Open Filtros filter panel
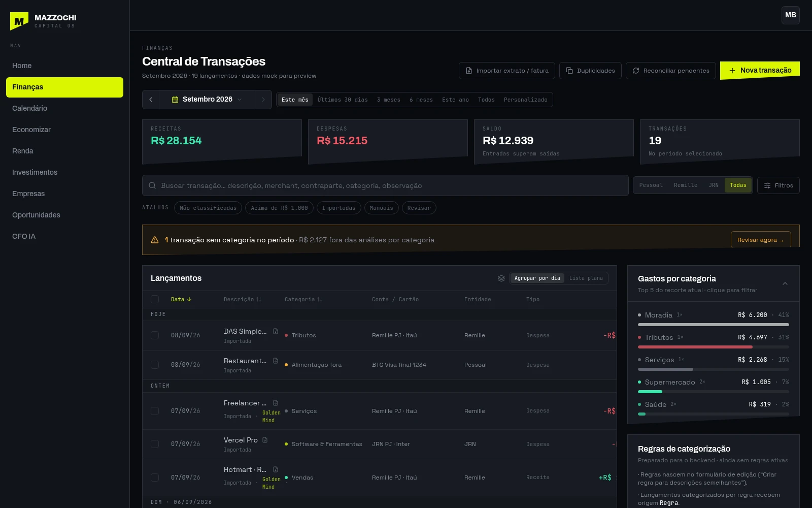This screenshot has width=812, height=508. coord(779,185)
